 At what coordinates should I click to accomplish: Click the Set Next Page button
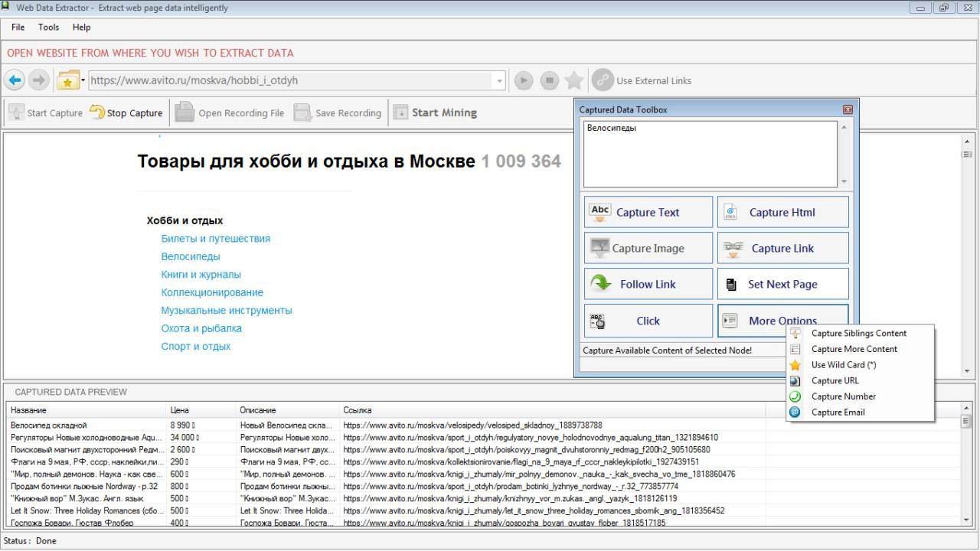tap(782, 284)
